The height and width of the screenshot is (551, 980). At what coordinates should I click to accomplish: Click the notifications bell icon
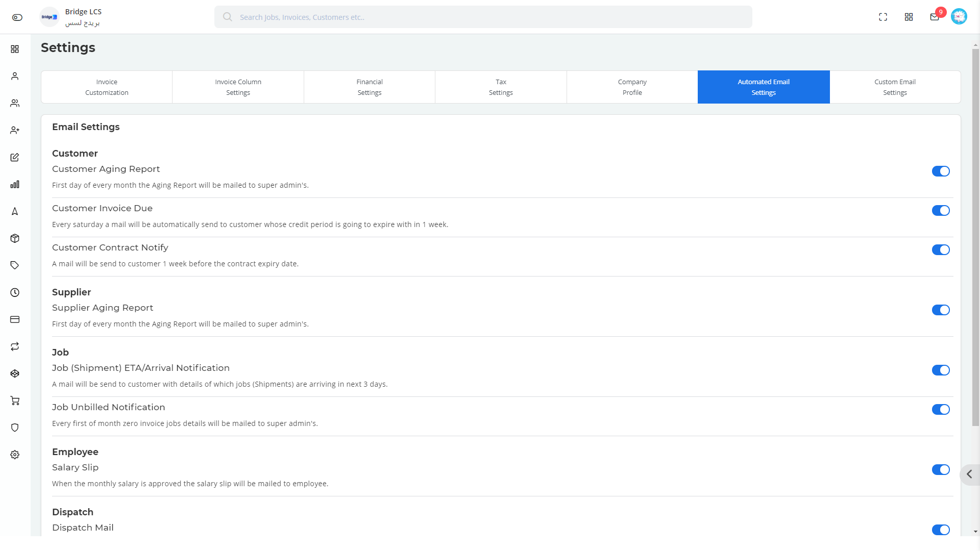pyautogui.click(x=934, y=17)
